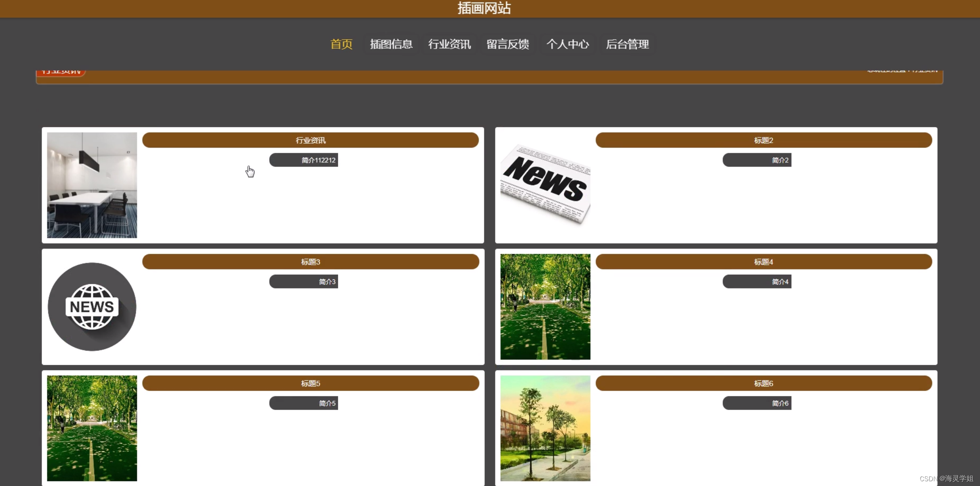Image resolution: width=980 pixels, height=486 pixels.
Task: Click the sunset park illustration in 标题6 card
Action: [545, 428]
